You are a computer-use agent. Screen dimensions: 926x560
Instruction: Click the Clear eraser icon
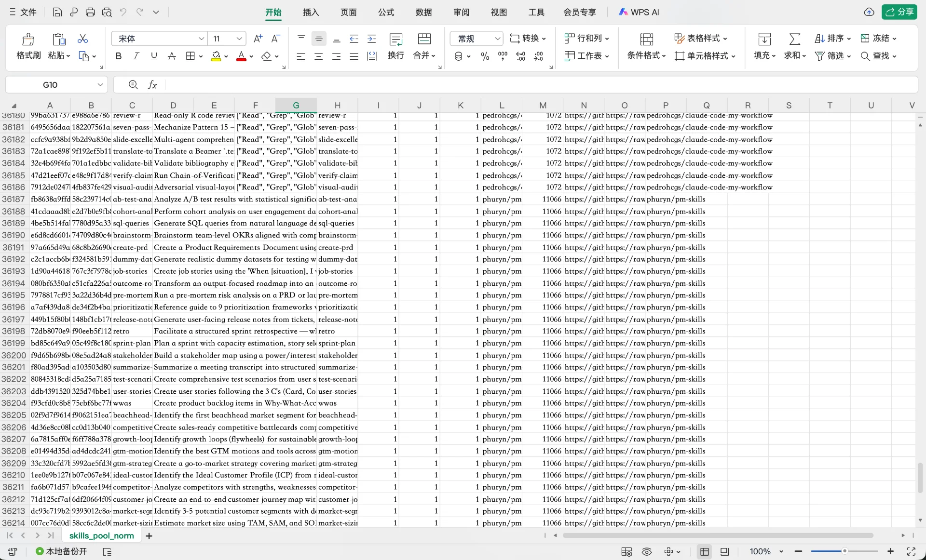point(266,56)
